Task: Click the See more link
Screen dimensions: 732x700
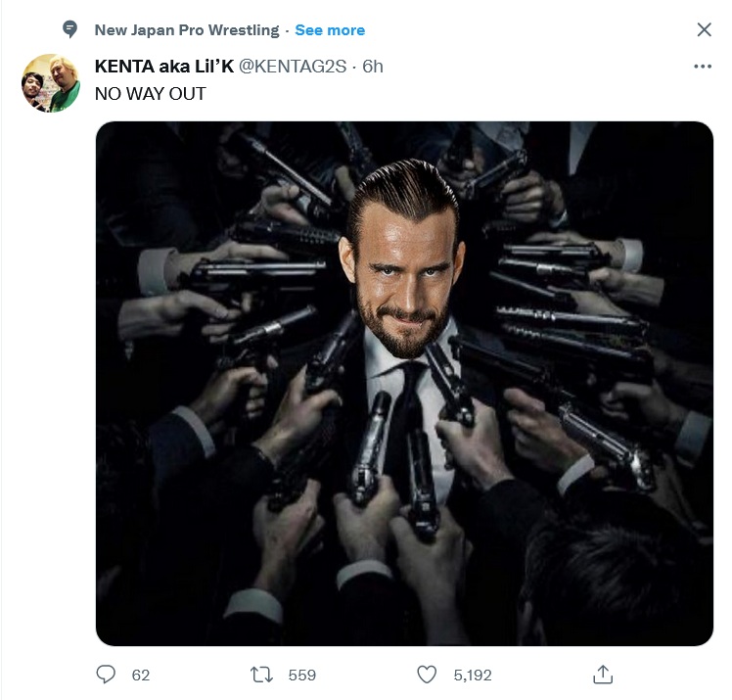Action: click(x=330, y=30)
